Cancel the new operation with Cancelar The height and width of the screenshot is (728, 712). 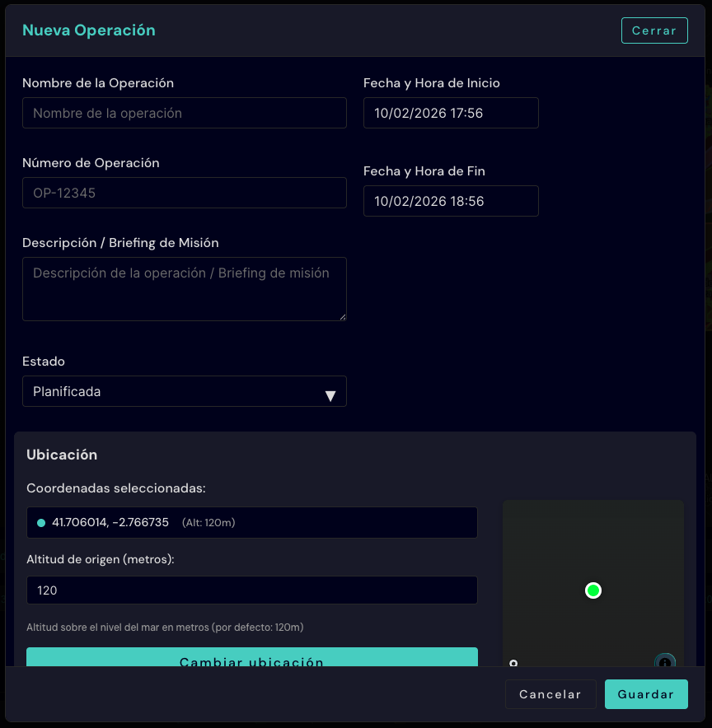550,694
